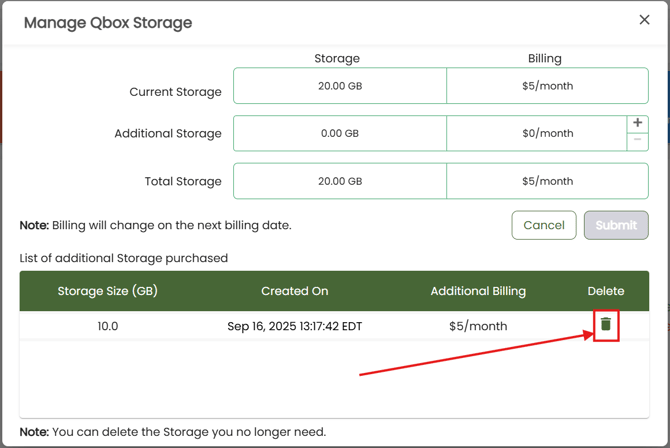This screenshot has width=670, height=448.
Task: Click the Delete column header
Action: [x=605, y=291]
